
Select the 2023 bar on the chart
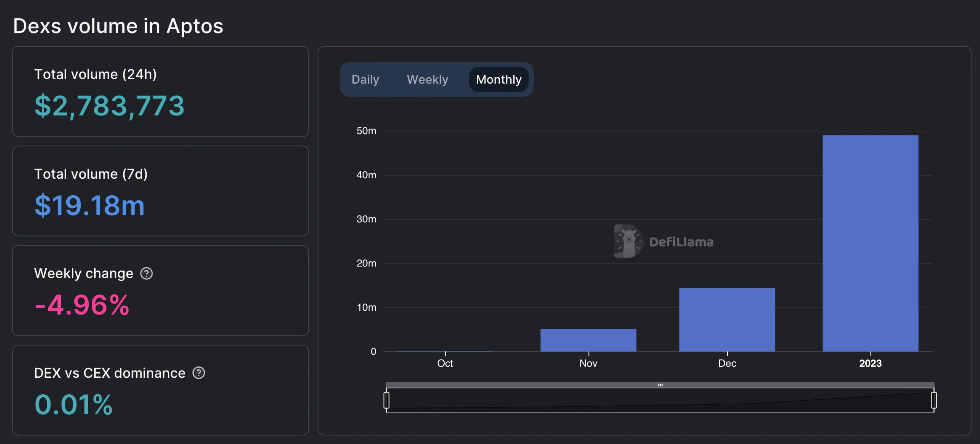(870, 242)
